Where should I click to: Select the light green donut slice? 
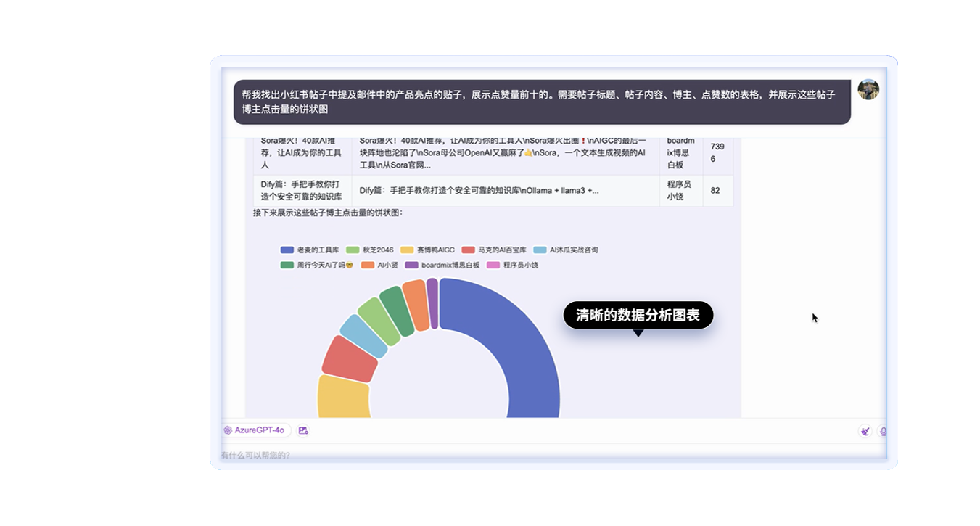pyautogui.click(x=379, y=321)
